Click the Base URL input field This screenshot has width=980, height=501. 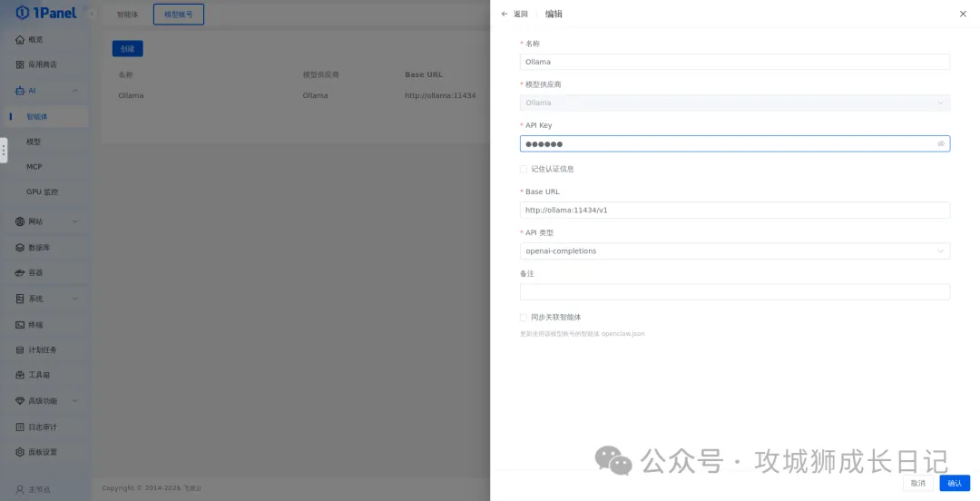tap(734, 211)
